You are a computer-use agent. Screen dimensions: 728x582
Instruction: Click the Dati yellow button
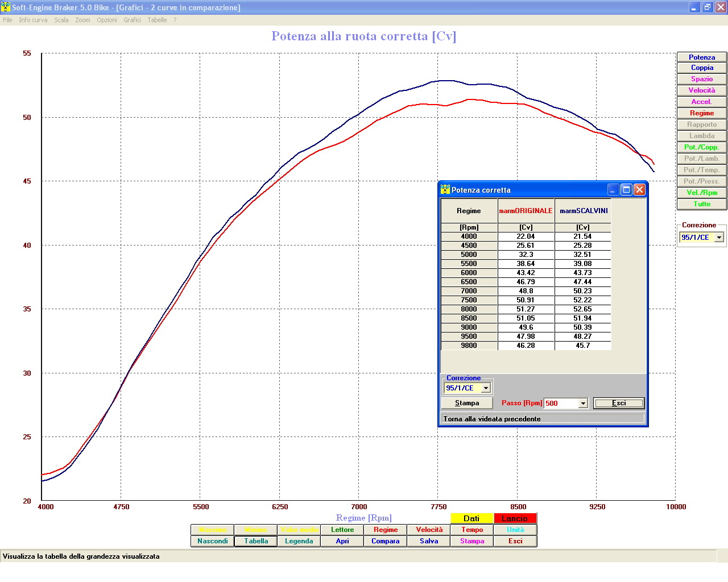point(471,518)
